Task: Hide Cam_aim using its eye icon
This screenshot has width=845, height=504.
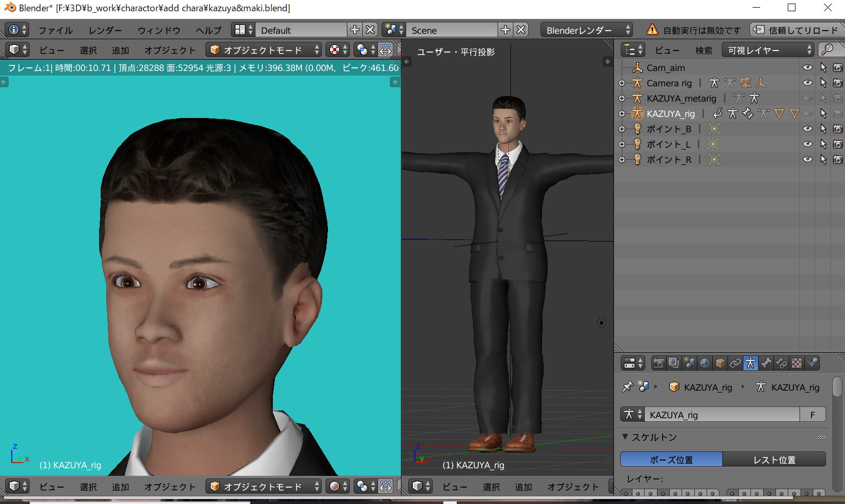Action: [x=807, y=67]
